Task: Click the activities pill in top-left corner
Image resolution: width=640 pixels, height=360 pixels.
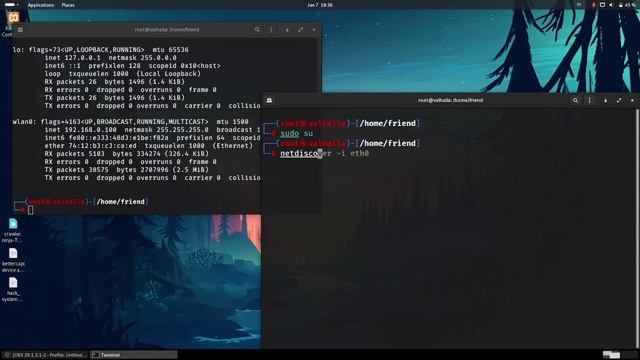Action: pyautogui.click(x=10, y=5)
